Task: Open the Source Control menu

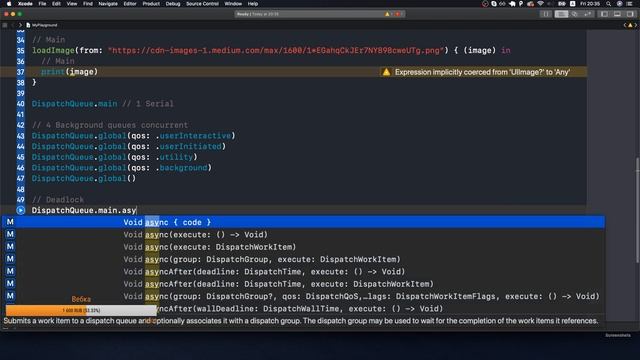Action: click(x=202, y=4)
